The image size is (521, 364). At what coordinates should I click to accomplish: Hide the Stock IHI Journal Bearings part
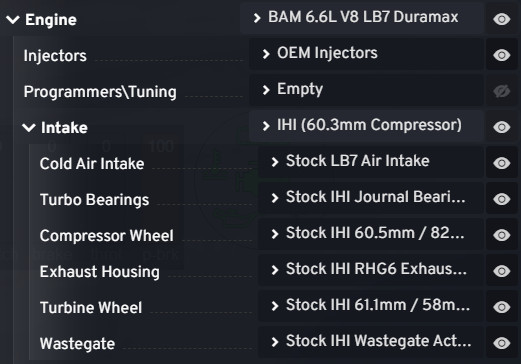click(502, 199)
